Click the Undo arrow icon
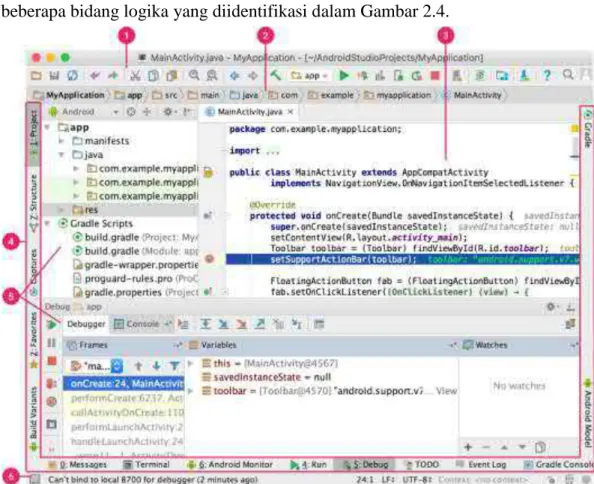This screenshot has height=484, width=594. point(95,76)
